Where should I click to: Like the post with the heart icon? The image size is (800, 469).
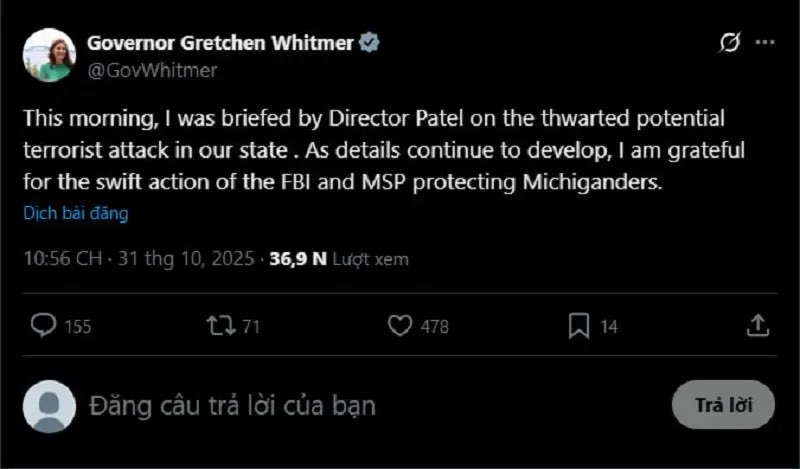(400, 325)
